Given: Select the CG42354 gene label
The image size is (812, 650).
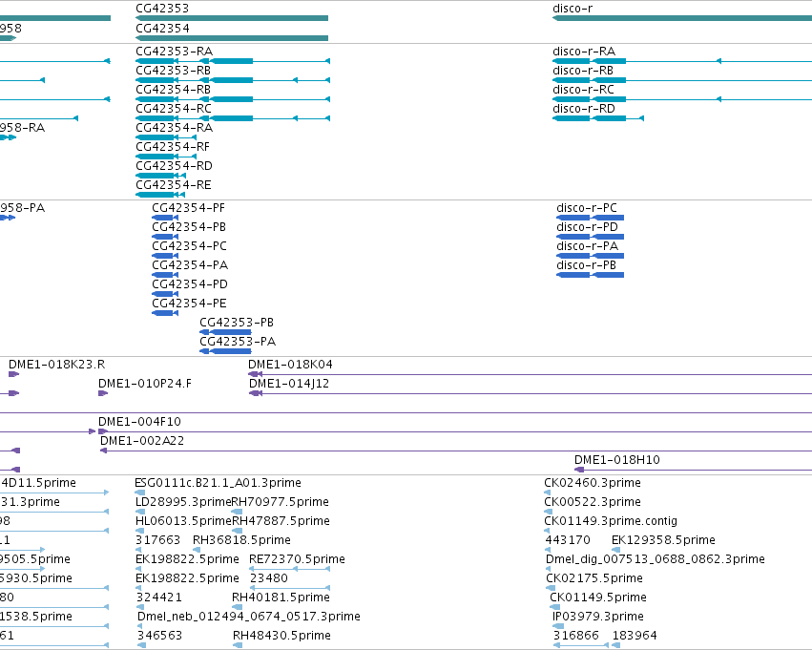Looking at the screenshot, I should pos(162,29).
